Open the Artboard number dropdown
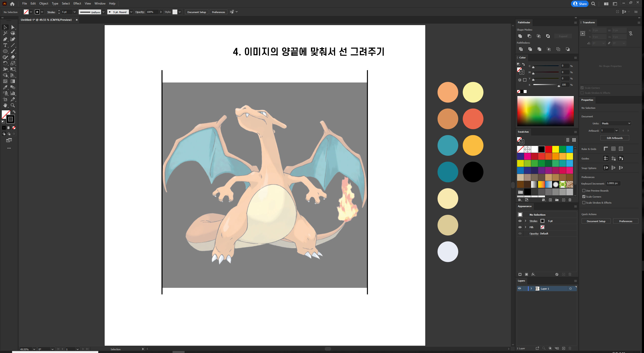The width and height of the screenshot is (644, 353). 616,130
